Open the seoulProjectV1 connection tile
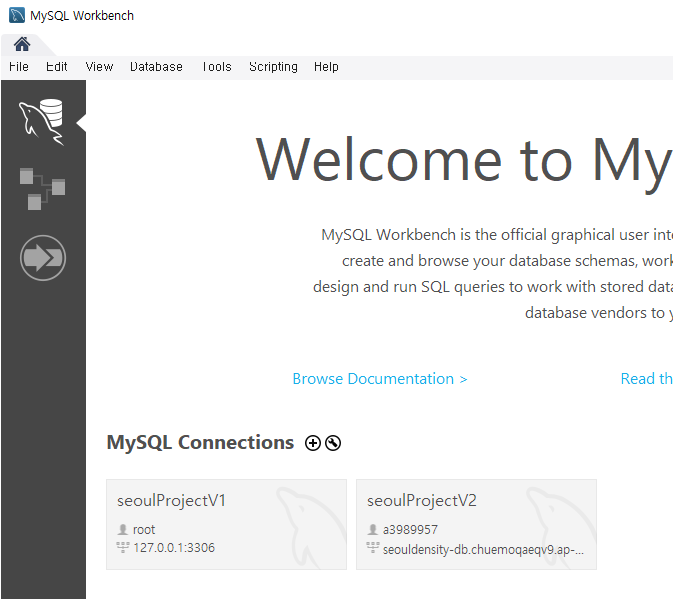The image size is (673, 599). click(x=226, y=524)
